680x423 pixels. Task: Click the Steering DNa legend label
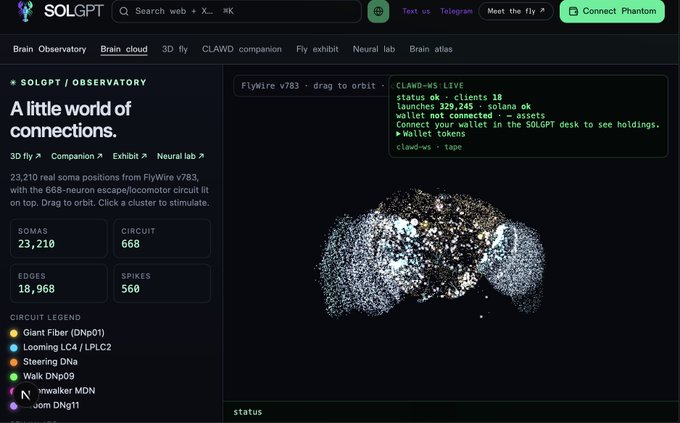tap(50, 361)
